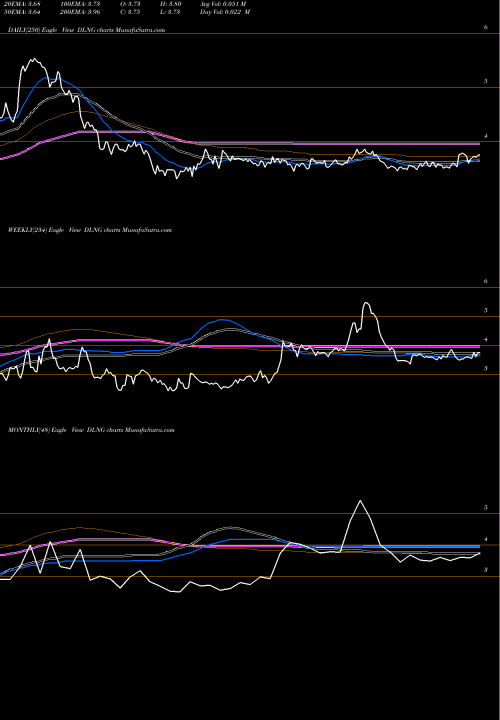Select the high price H: value
Screen dimensions: 500x720
(172, 4)
